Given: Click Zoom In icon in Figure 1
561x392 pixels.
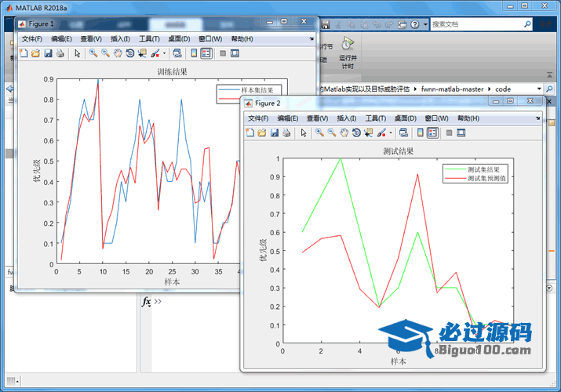Looking at the screenshot, I should (93, 53).
